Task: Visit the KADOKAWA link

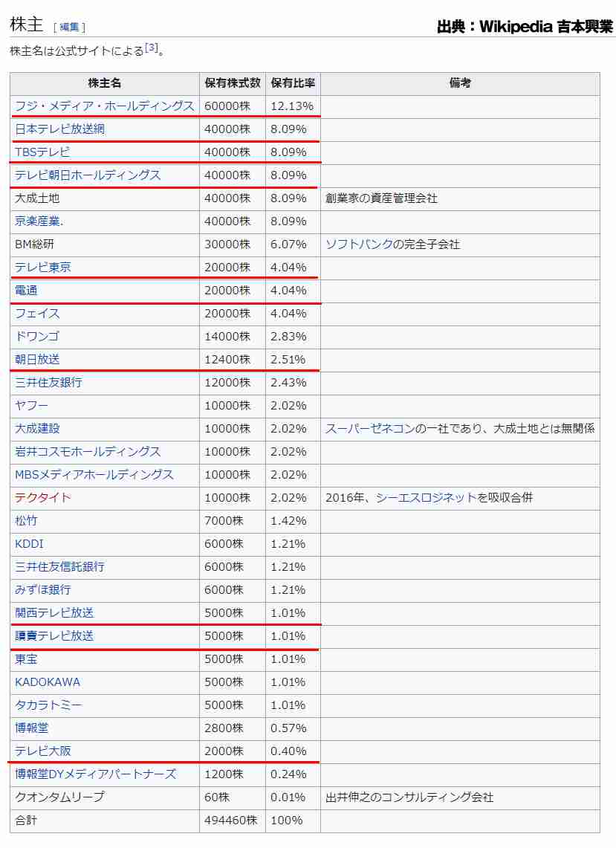Action: 48,682
